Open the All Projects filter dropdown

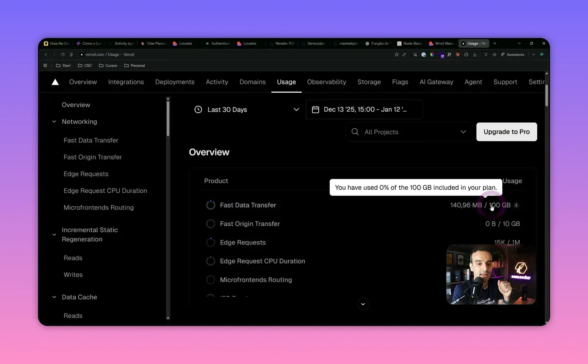(409, 132)
